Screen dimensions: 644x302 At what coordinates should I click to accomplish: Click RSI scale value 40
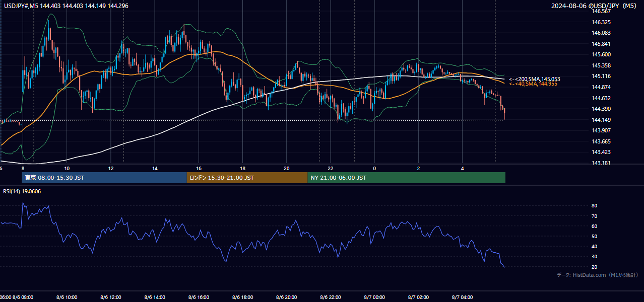pos(595,246)
